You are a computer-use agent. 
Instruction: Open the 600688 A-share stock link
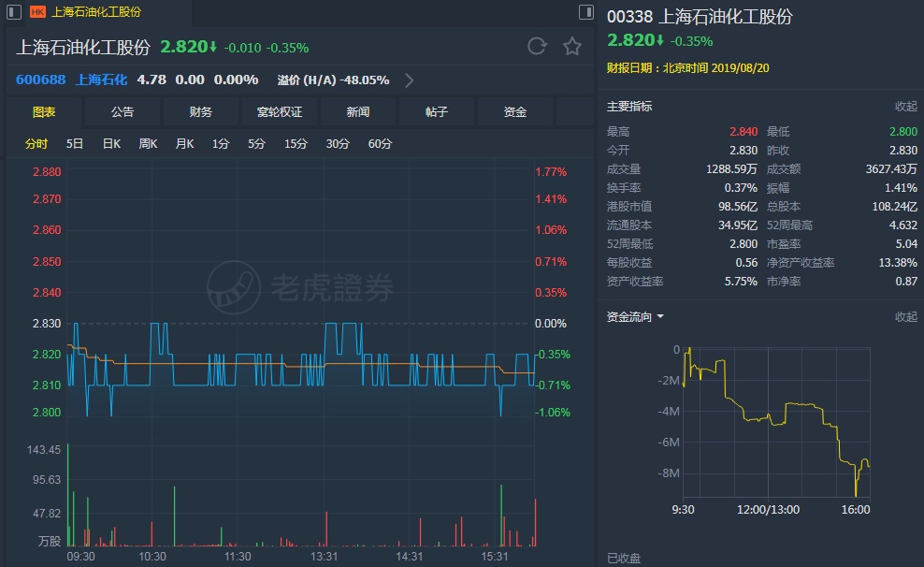pyautogui.click(x=40, y=80)
